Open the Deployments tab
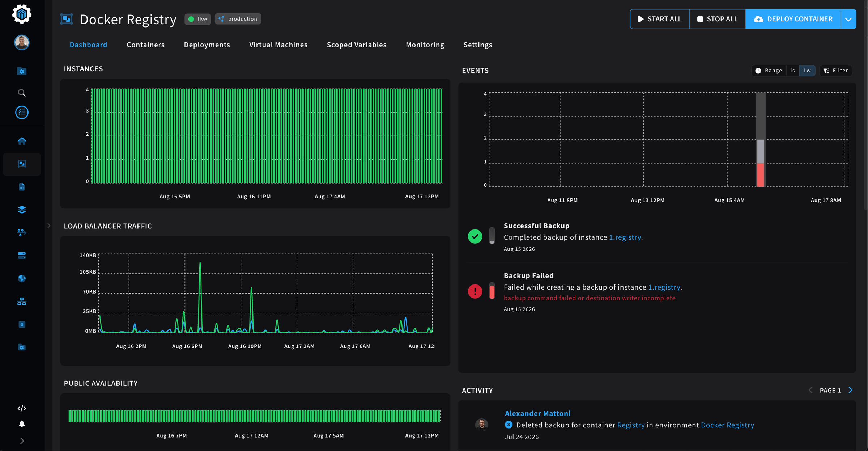This screenshot has width=868, height=451. (207, 45)
